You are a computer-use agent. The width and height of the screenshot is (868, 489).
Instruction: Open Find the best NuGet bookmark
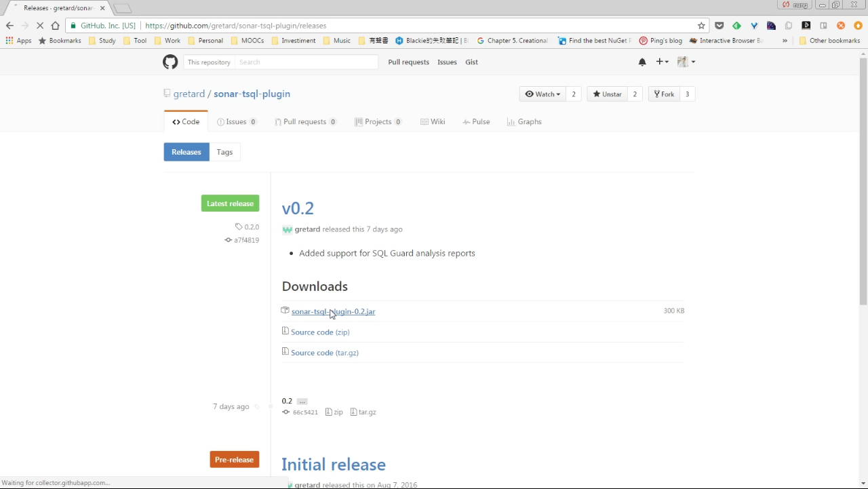pos(594,41)
